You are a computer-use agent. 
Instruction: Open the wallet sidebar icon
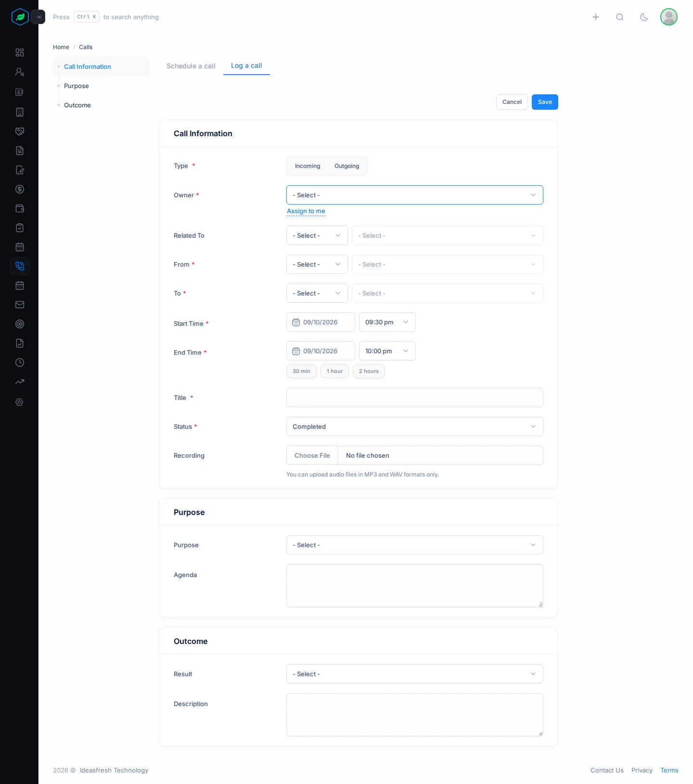coord(20,208)
